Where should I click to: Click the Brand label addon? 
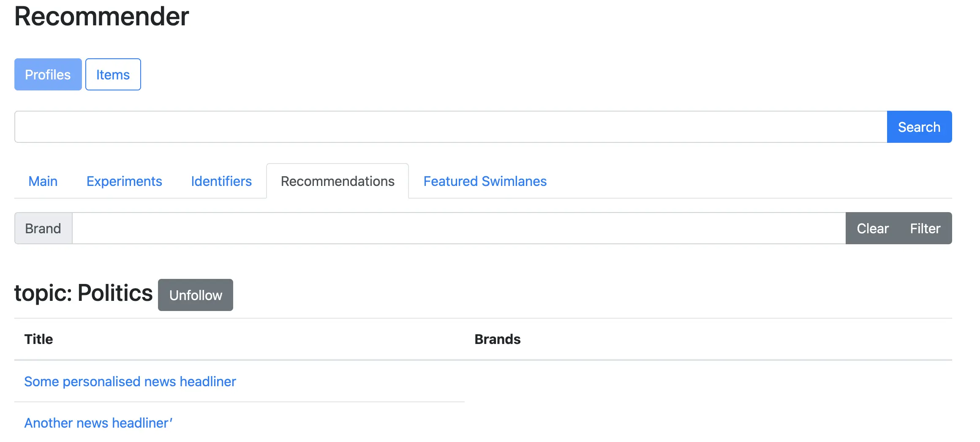click(43, 228)
